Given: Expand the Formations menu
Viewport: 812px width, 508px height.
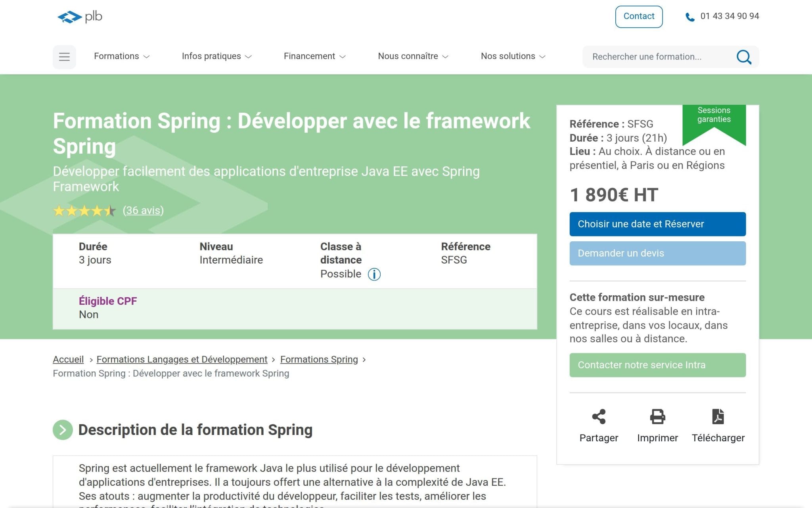Looking at the screenshot, I should (122, 56).
